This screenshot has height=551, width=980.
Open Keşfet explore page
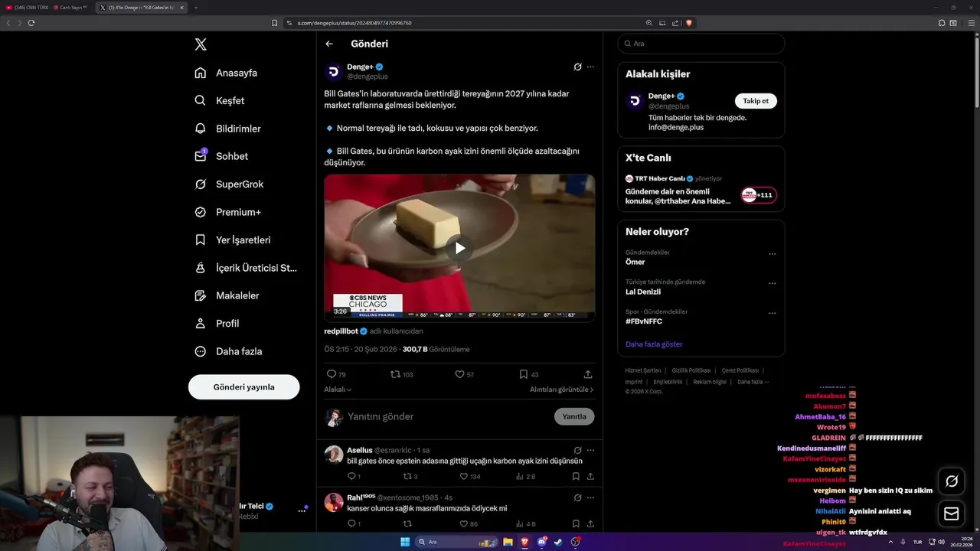click(x=219, y=100)
